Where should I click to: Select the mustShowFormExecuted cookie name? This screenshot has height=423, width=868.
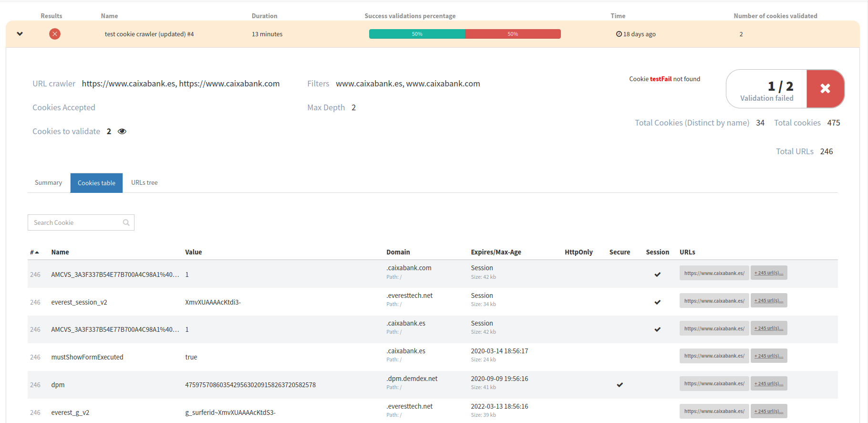[87, 357]
